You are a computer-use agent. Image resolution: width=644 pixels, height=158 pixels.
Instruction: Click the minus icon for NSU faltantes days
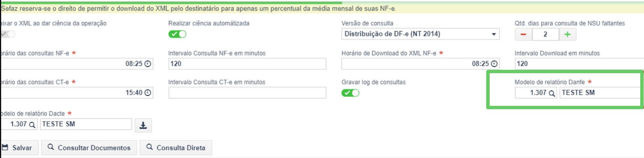tap(523, 34)
